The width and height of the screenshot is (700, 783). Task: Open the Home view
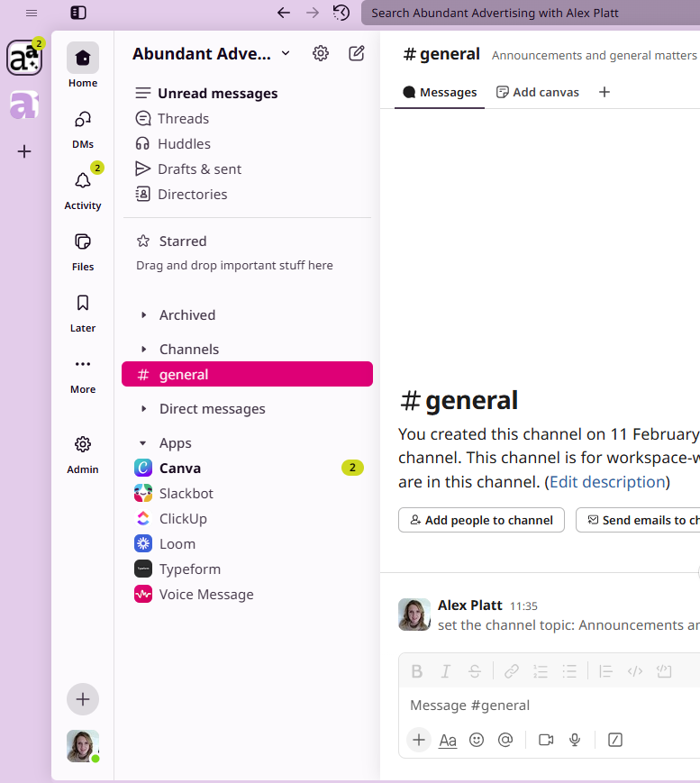(83, 65)
